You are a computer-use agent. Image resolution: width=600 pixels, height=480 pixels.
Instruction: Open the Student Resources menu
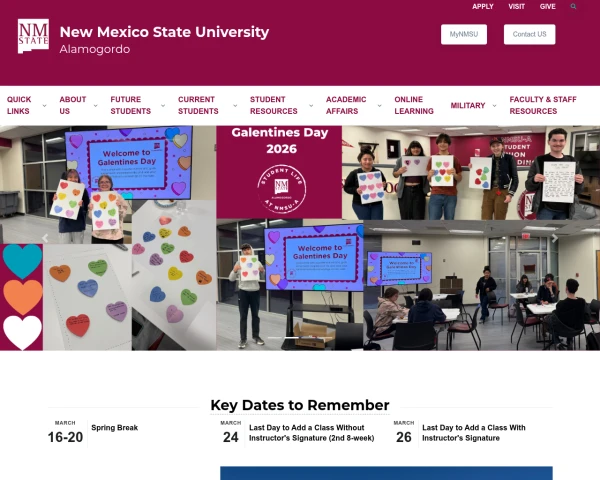[274, 105]
